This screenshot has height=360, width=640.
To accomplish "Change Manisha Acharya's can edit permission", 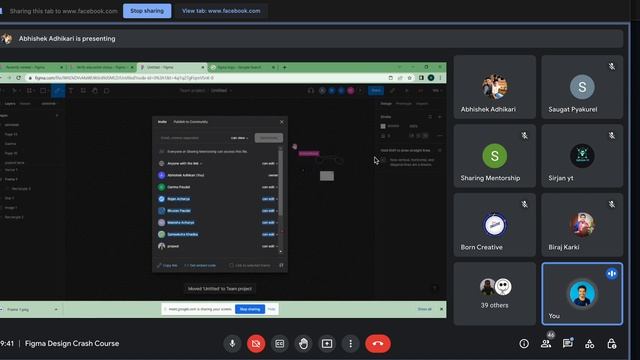I will click(x=269, y=222).
